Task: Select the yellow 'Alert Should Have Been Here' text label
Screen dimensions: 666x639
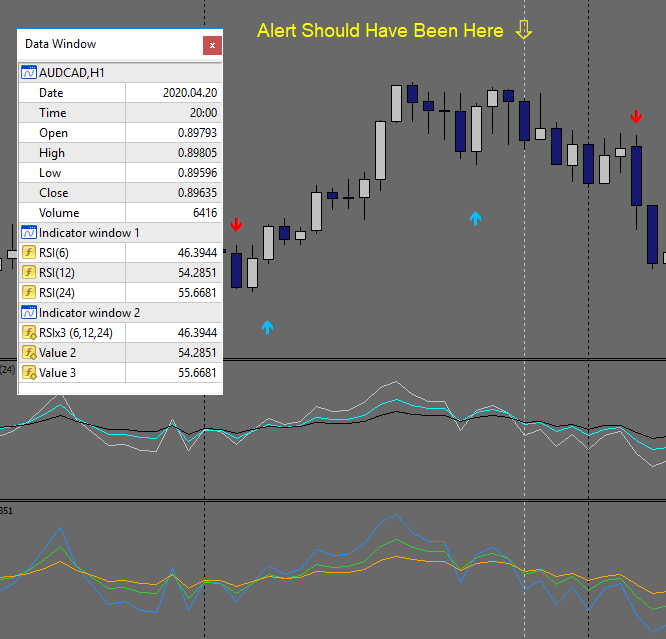Action: click(x=380, y=31)
